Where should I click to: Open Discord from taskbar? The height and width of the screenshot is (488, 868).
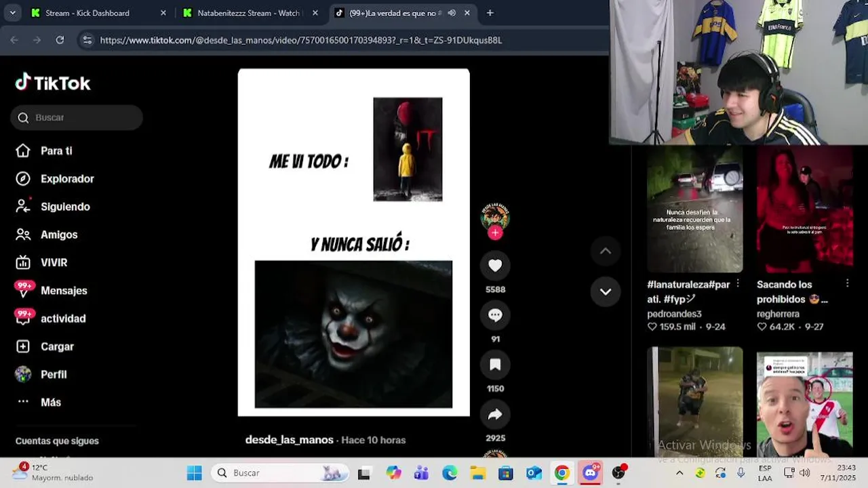pyautogui.click(x=591, y=472)
